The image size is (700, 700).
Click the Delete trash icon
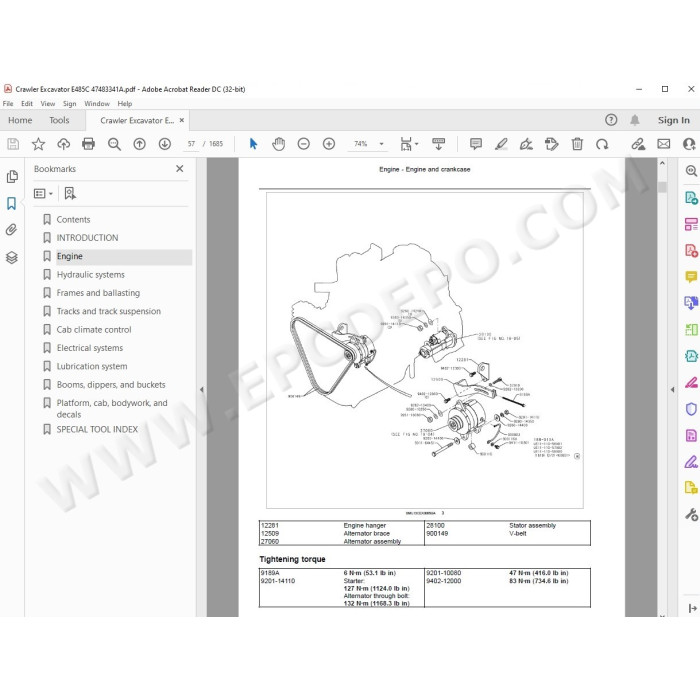[x=577, y=144]
